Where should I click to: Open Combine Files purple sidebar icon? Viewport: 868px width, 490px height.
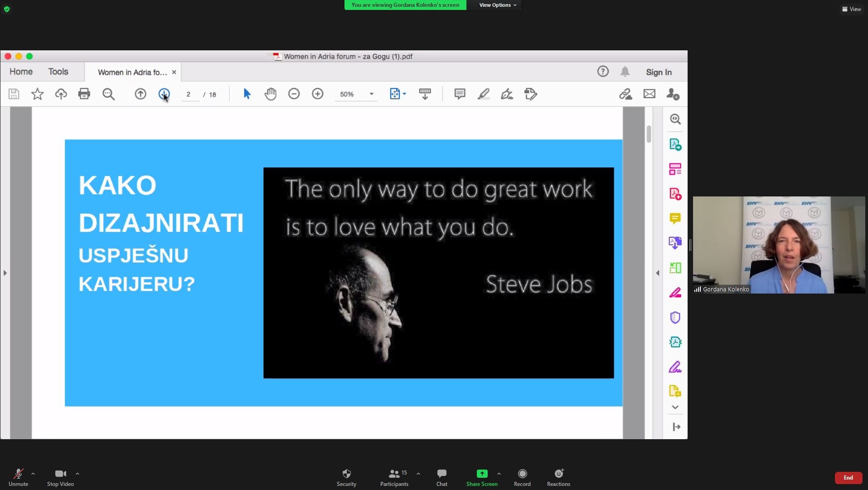click(x=675, y=243)
